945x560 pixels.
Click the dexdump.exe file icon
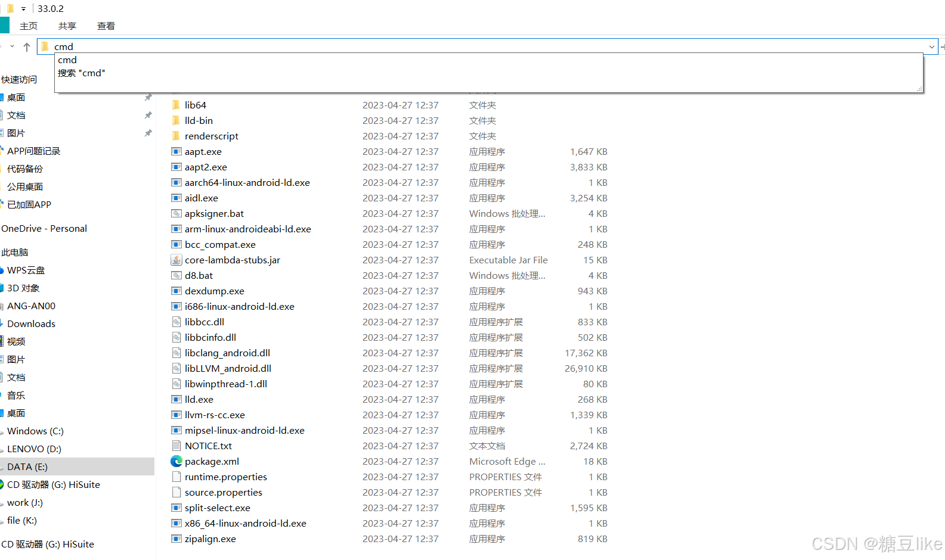click(x=176, y=291)
